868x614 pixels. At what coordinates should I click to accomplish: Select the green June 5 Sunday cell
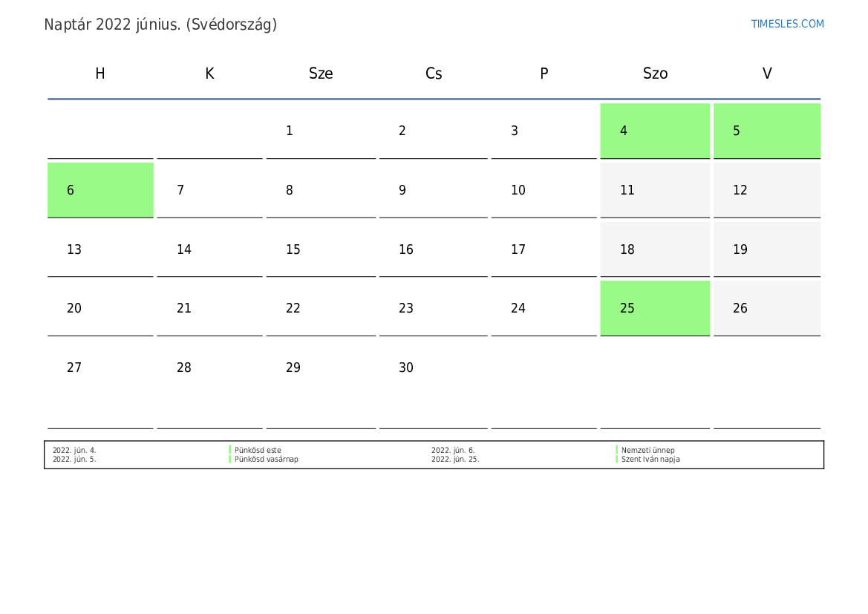[766, 131]
